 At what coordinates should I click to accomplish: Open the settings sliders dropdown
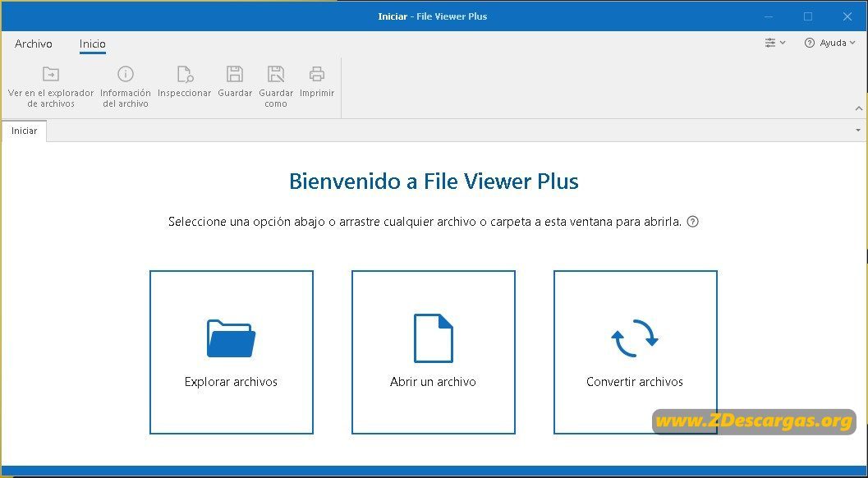click(x=775, y=43)
